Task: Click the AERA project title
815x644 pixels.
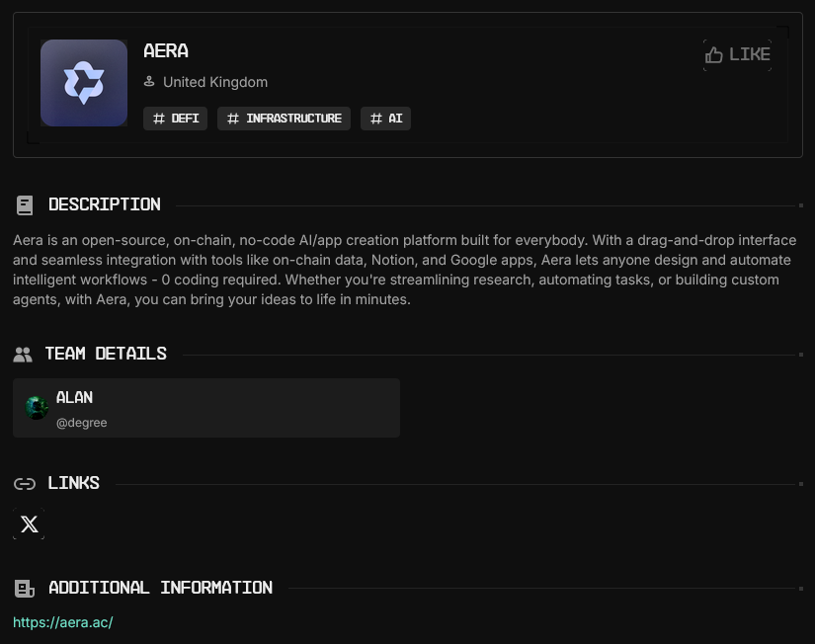Action: click(166, 51)
